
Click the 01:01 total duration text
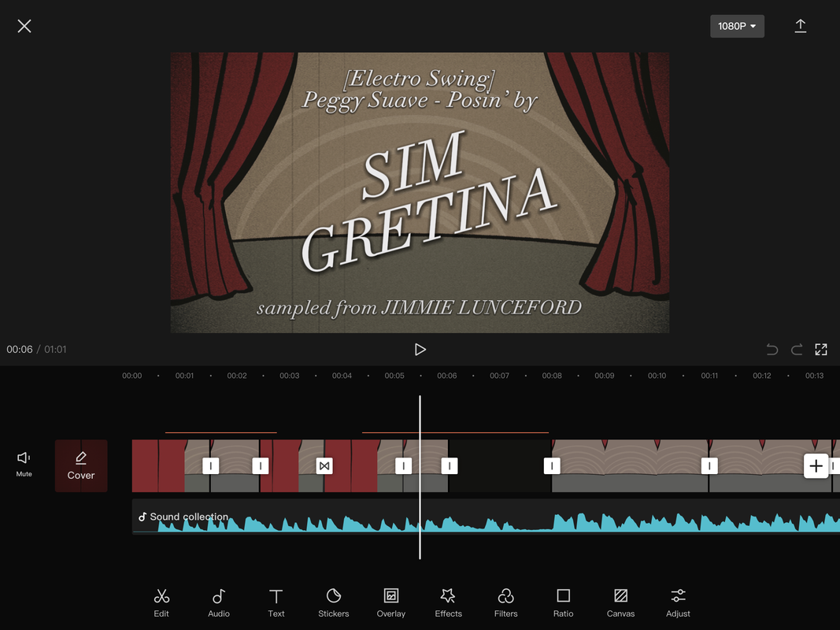click(x=55, y=350)
